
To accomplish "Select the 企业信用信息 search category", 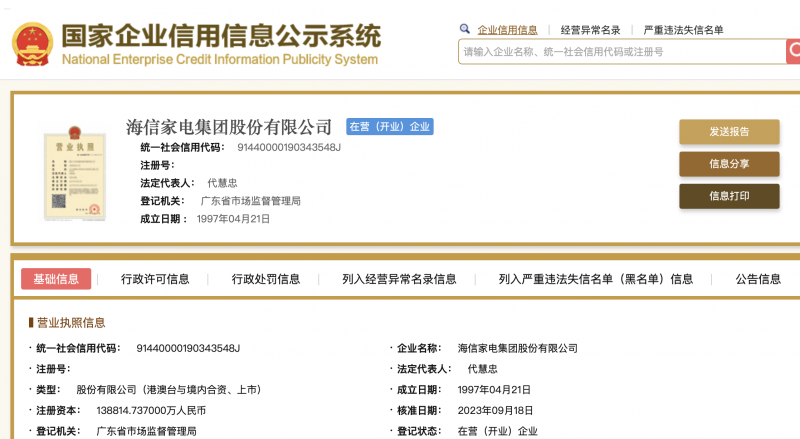I will 507,30.
